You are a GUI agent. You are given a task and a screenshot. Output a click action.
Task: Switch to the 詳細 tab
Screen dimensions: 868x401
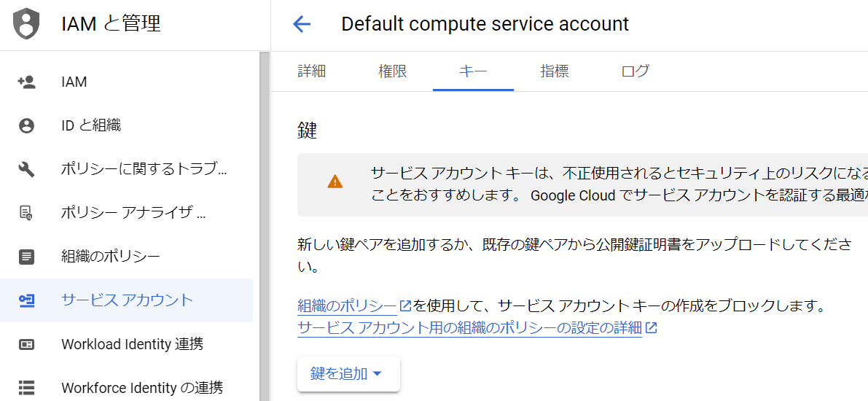coord(312,71)
